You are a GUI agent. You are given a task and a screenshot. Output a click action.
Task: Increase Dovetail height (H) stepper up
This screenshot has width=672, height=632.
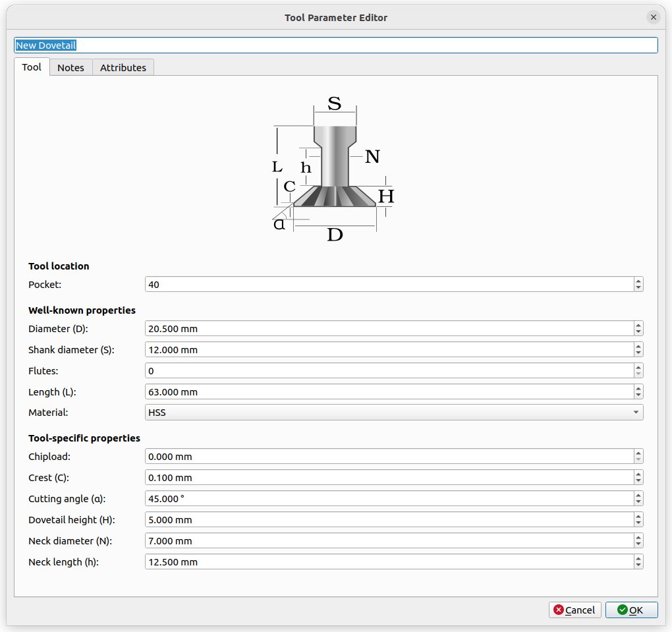(638, 516)
